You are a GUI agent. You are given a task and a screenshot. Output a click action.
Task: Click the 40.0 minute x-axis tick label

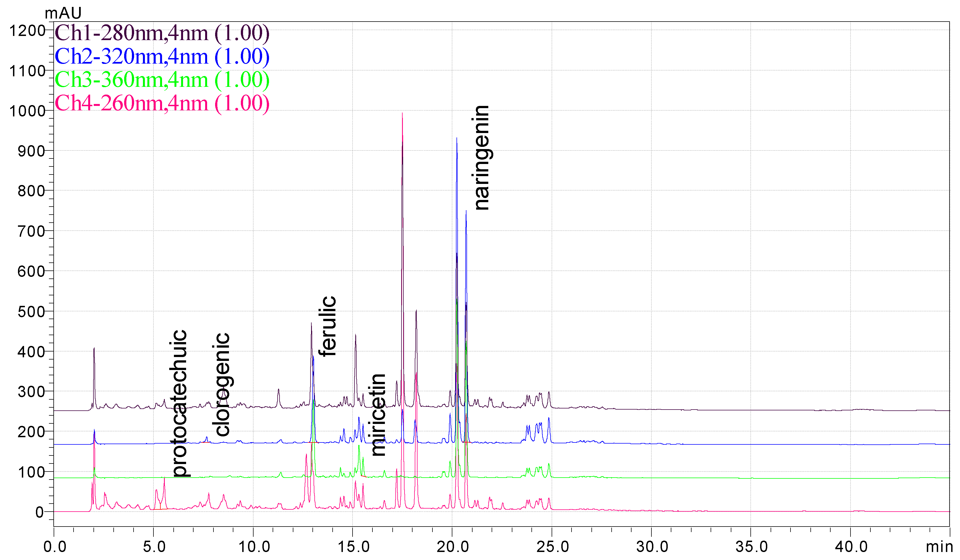point(851,547)
